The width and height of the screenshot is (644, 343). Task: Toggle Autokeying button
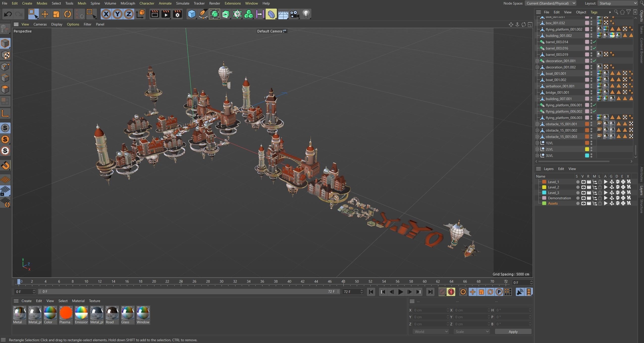(451, 292)
